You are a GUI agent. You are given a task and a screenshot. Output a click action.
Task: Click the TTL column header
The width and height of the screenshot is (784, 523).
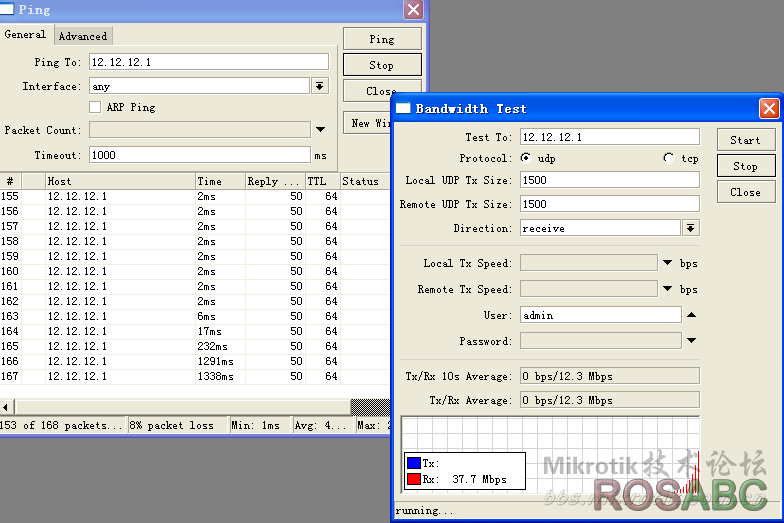pos(322,181)
